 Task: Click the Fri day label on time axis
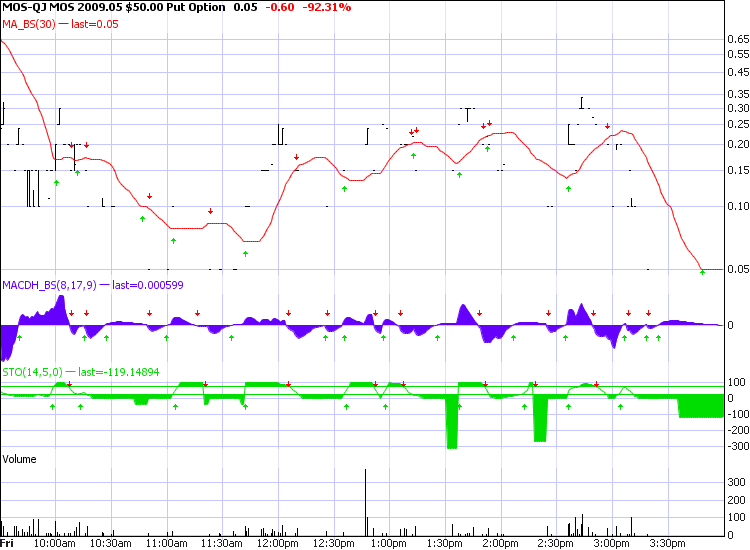(8, 543)
